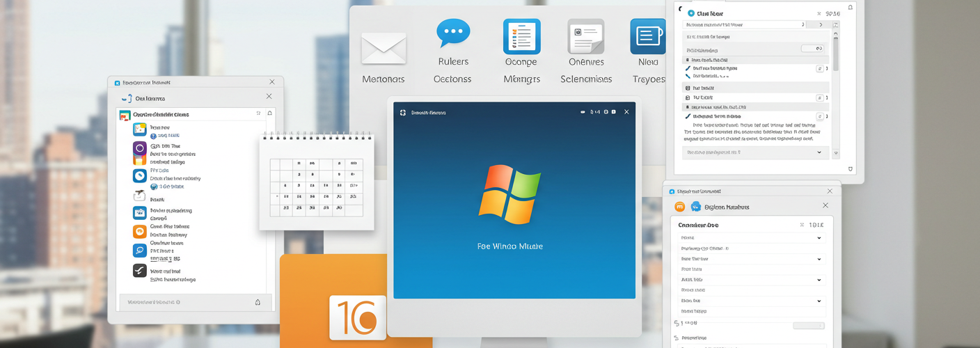Click the blue circle icon in upper-right window header

point(691,13)
